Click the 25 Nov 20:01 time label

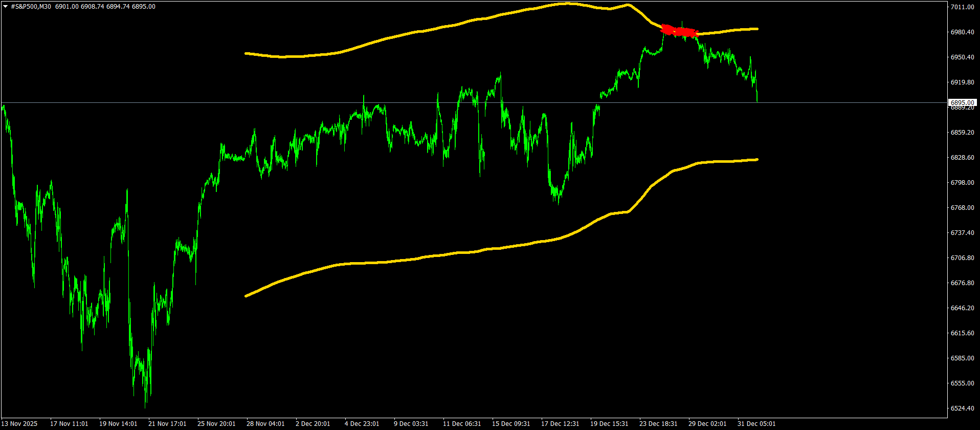216,424
